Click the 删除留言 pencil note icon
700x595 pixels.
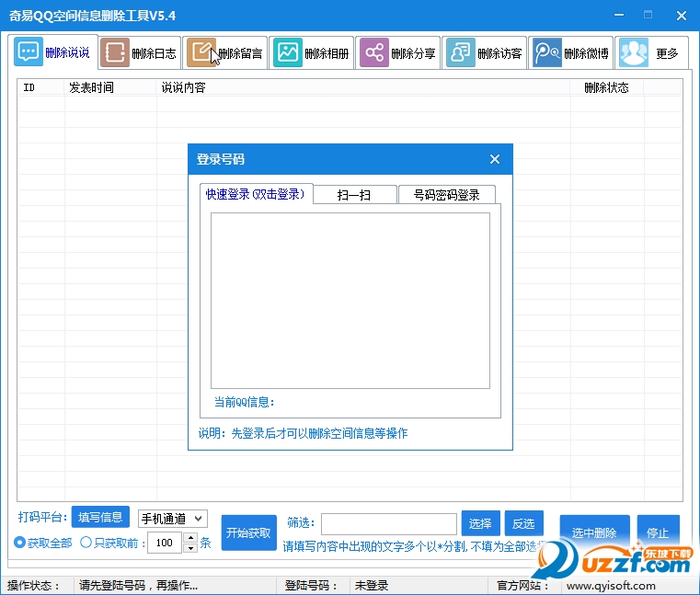point(201,52)
